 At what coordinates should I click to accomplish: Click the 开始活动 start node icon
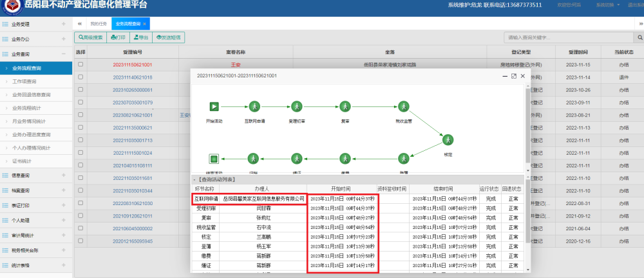pos(214,106)
